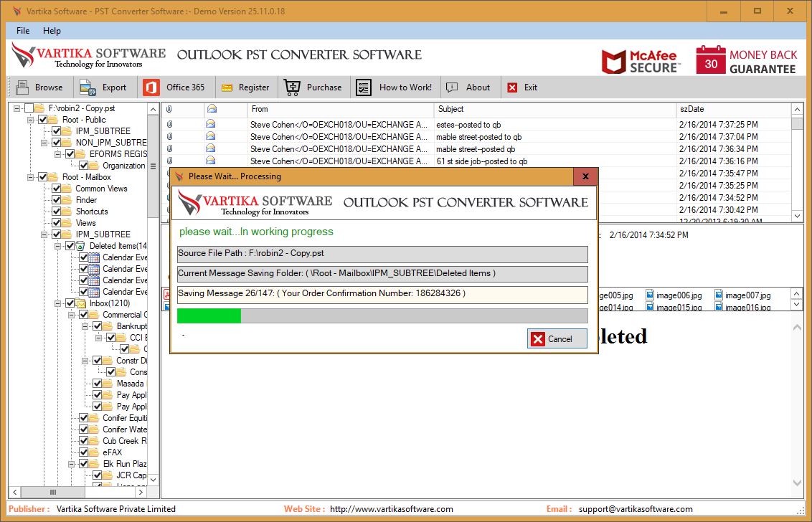Click the About speech bubble icon

(x=452, y=87)
